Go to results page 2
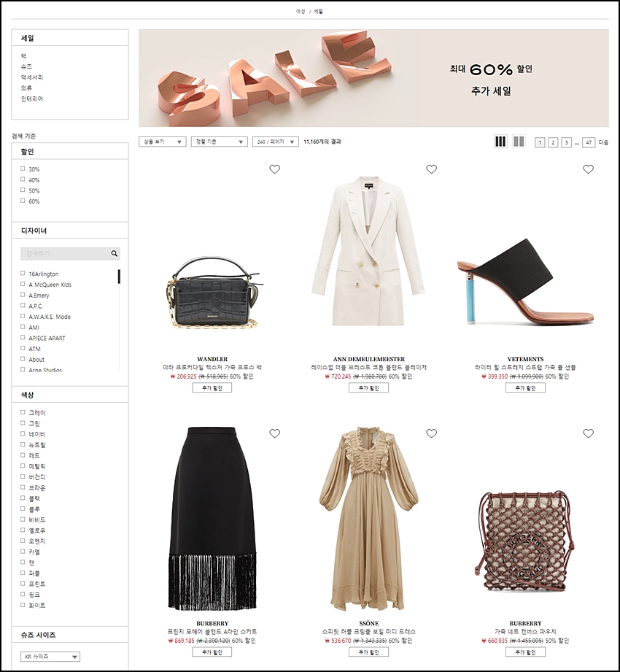The image size is (620, 672). 553,142
